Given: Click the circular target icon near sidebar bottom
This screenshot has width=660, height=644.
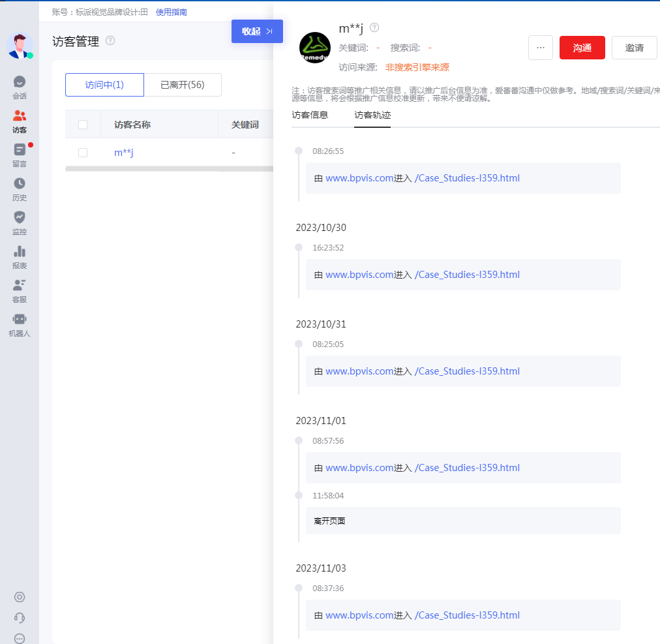Looking at the screenshot, I should pos(20,597).
